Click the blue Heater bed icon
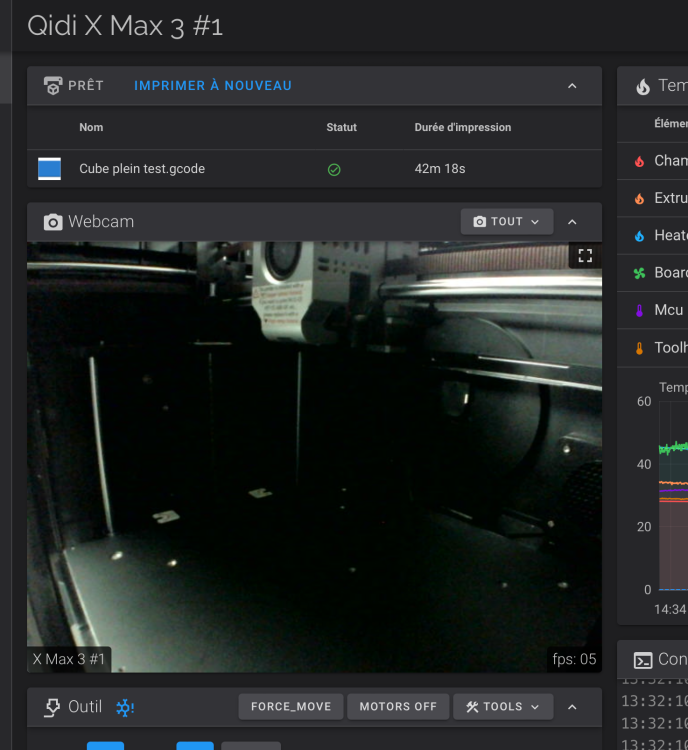 (x=639, y=236)
